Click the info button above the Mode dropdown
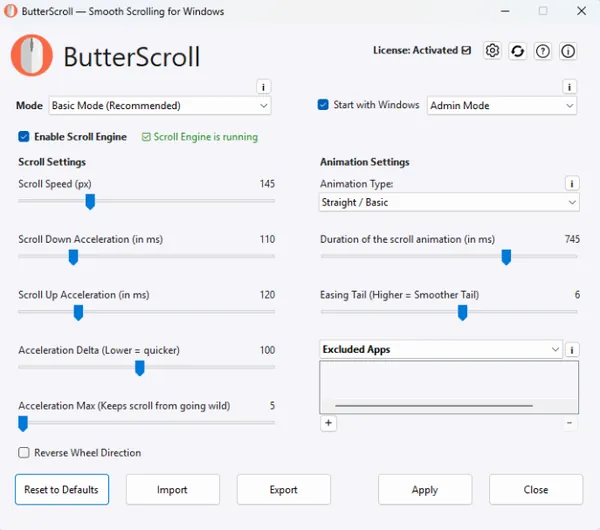The height and width of the screenshot is (530, 600). 263,87
